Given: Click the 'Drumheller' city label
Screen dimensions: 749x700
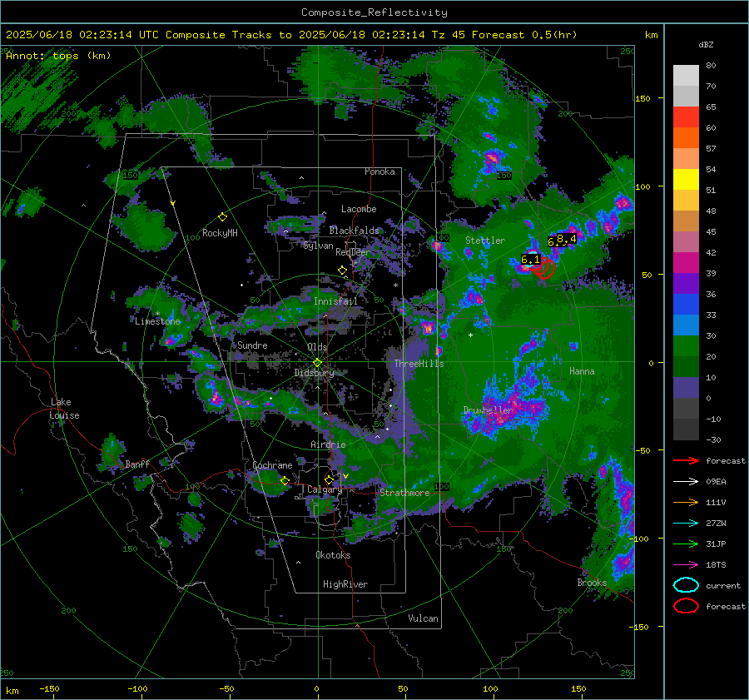Looking at the screenshot, I should [x=488, y=410].
